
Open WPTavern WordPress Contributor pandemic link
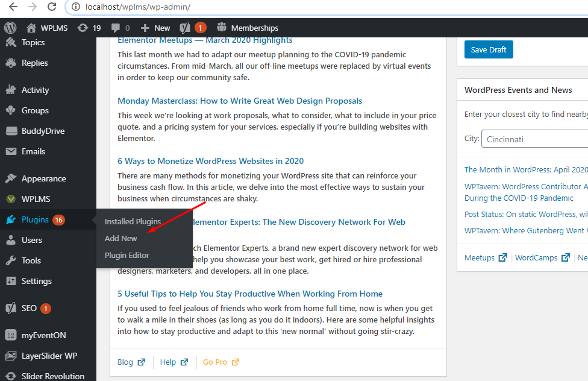click(526, 192)
